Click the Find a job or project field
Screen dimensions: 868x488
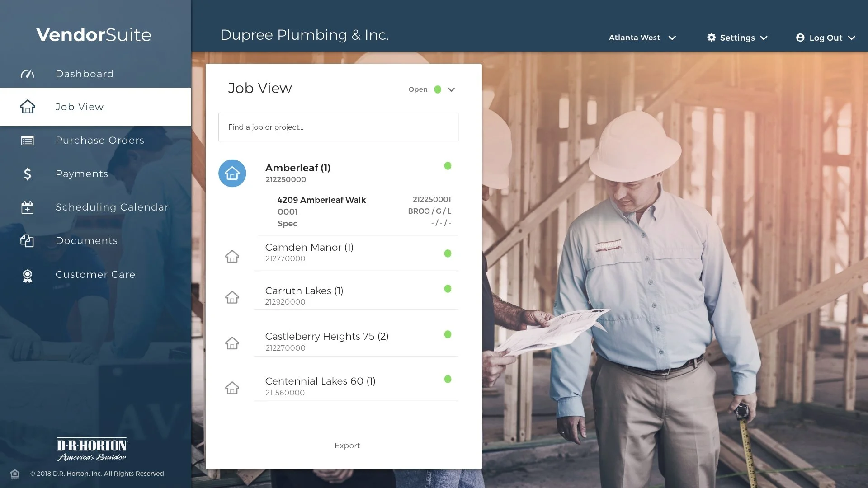338,127
